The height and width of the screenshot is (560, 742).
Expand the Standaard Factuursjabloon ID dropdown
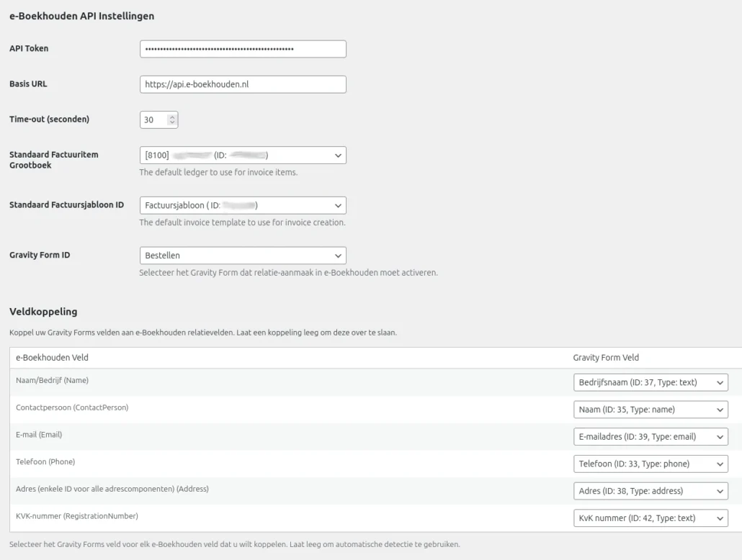pyautogui.click(x=242, y=205)
